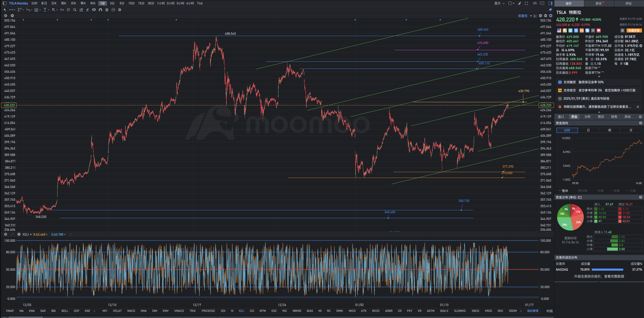Dismiss the Tesla news banner
644x318 pixels.
click(x=638, y=107)
